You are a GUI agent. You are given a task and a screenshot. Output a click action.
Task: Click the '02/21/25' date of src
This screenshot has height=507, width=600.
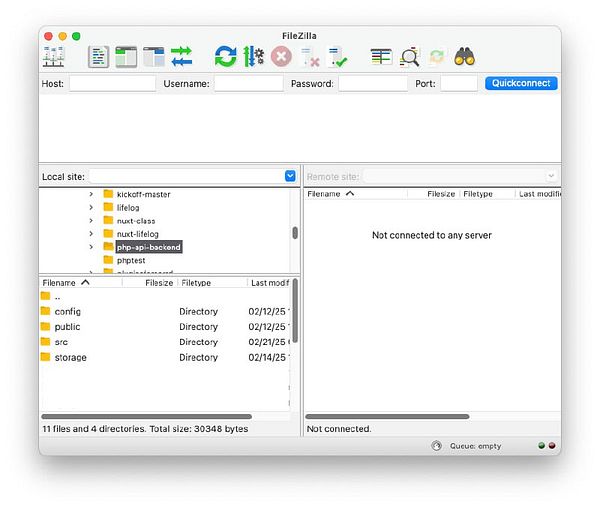pos(267,342)
